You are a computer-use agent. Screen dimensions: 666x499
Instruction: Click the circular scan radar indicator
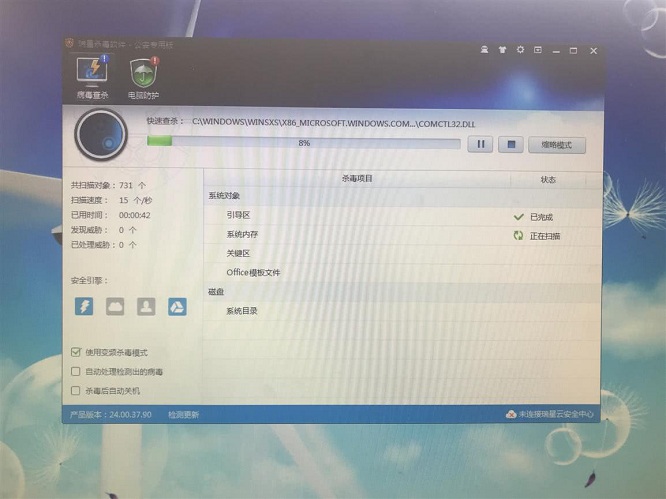click(101, 135)
